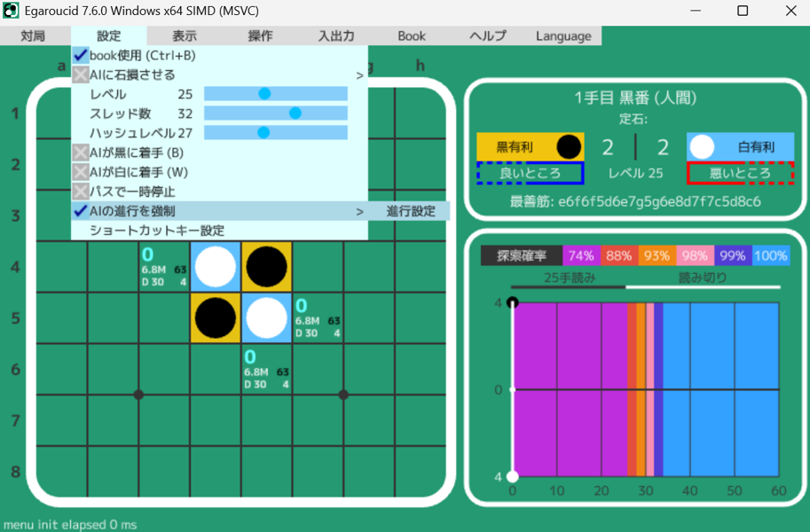810x532 pixels.
Task: Click the white disc icon in 白有利 label
Action: [703, 147]
